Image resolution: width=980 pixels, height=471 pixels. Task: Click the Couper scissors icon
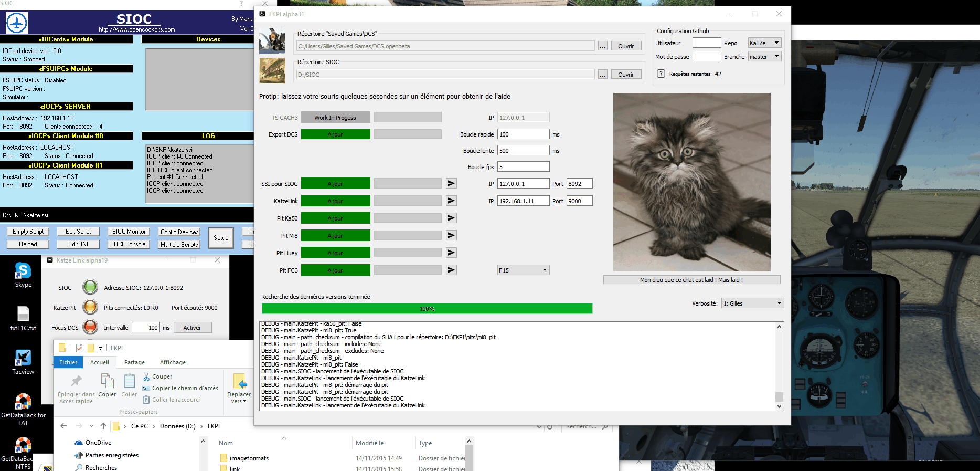[147, 376]
